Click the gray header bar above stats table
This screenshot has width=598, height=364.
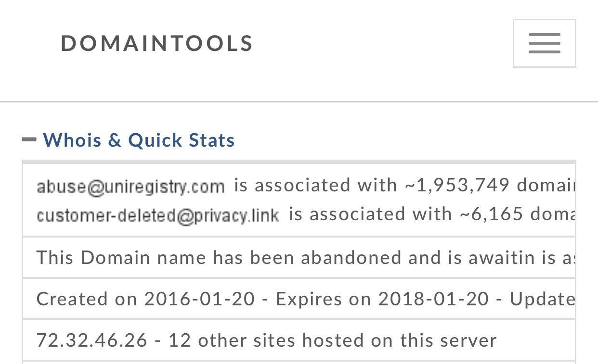coord(299,162)
